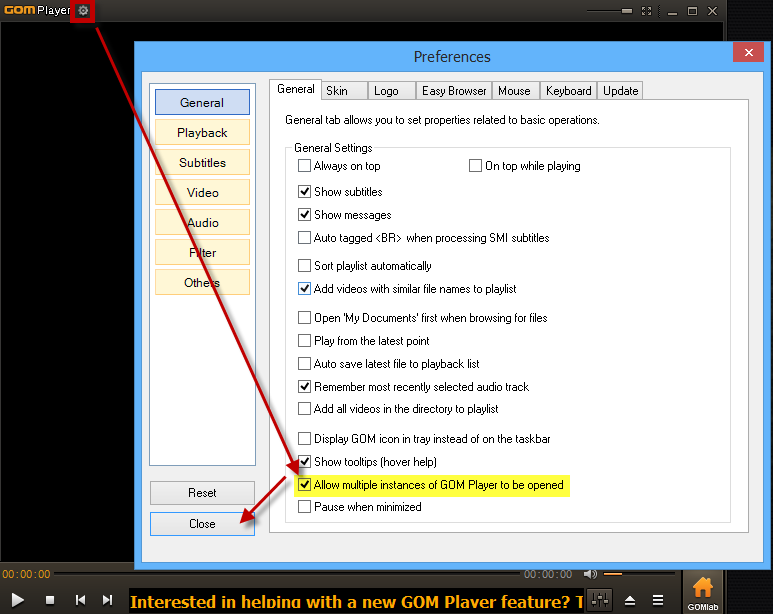The width and height of the screenshot is (773, 614).
Task: Enable Play from the latest point
Action: (304, 341)
